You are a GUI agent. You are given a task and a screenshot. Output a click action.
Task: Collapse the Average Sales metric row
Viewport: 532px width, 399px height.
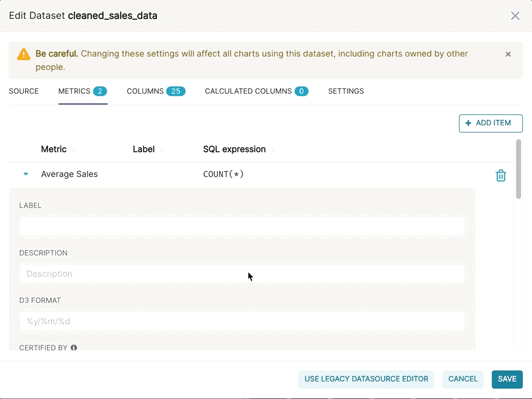26,174
